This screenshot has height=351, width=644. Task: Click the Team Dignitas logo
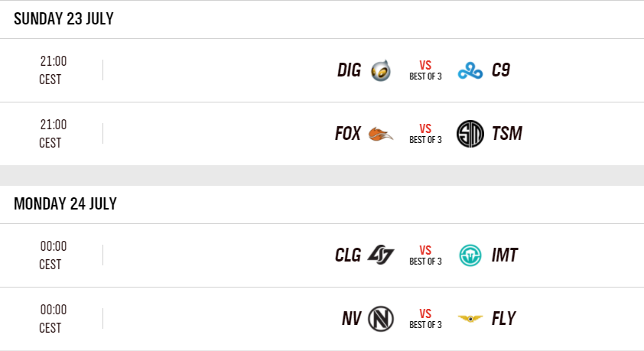[x=380, y=70]
